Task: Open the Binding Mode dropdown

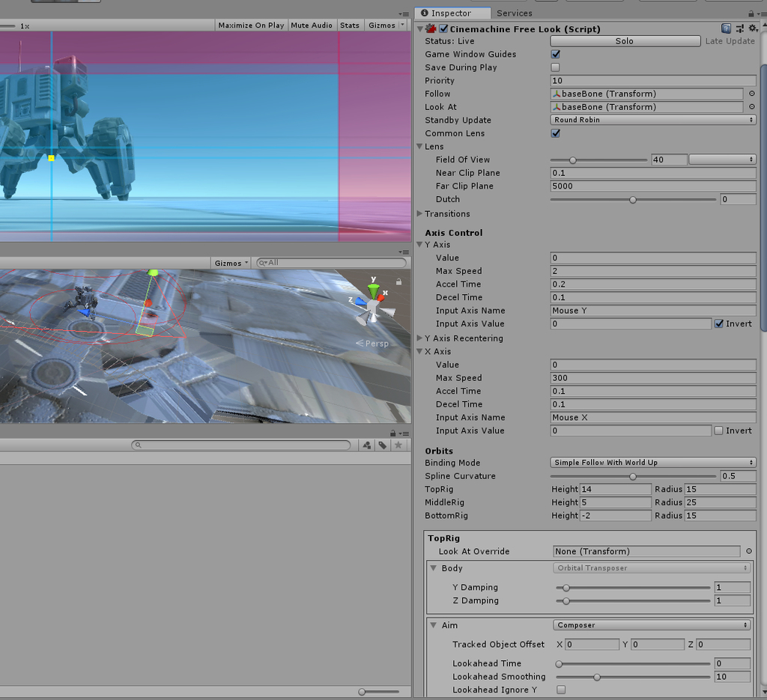Action: tap(653, 463)
